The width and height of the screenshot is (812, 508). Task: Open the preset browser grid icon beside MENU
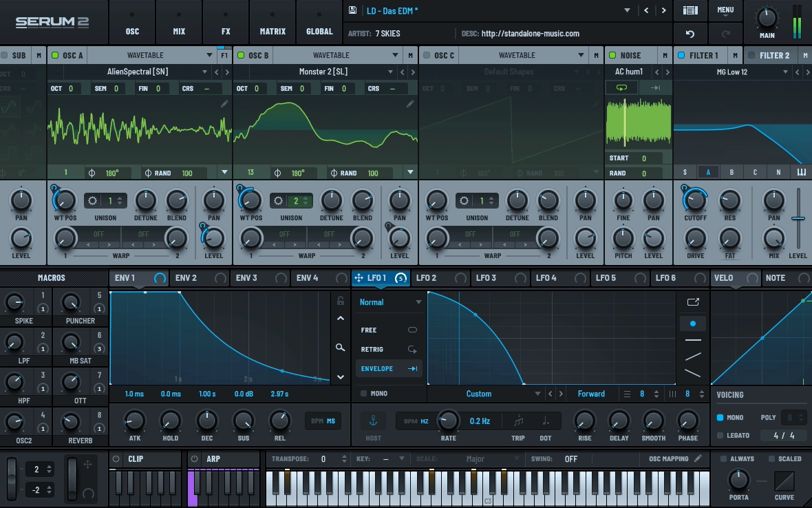689,10
